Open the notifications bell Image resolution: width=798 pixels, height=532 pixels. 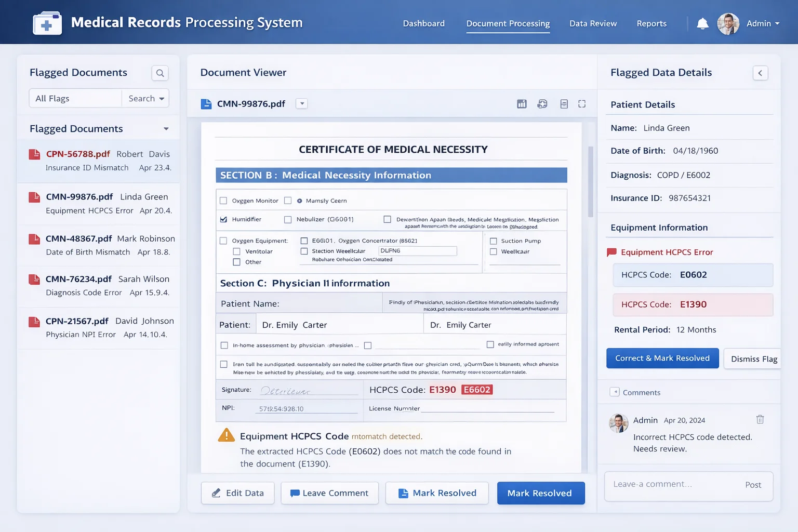[x=702, y=23]
